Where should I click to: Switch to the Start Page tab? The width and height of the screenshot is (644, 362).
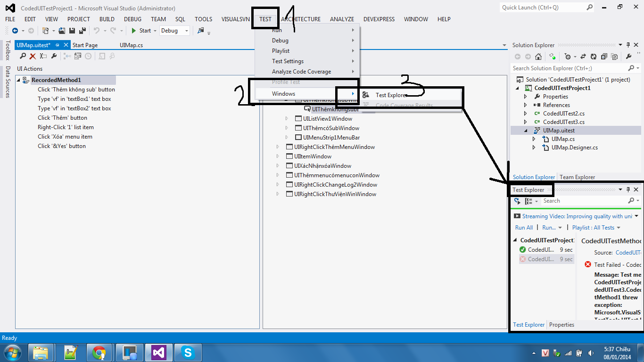[85, 45]
